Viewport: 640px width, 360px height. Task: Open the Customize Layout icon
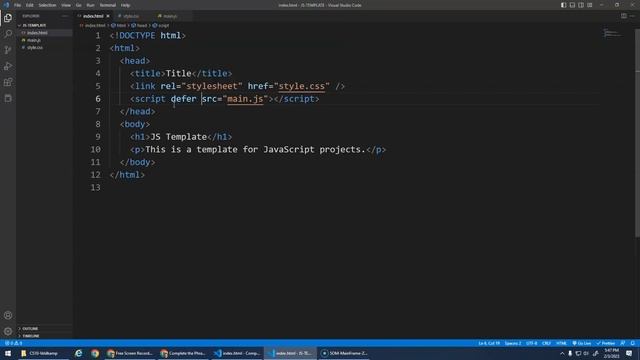pos(590,5)
